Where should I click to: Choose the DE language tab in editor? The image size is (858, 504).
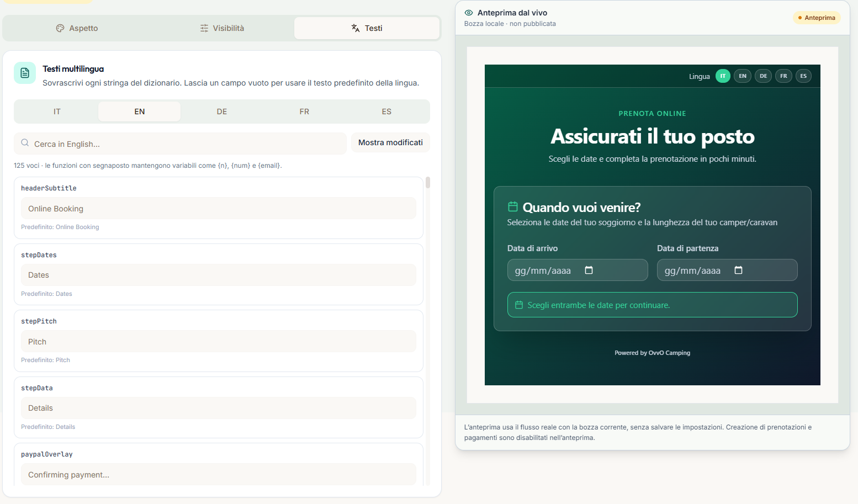tap(222, 112)
